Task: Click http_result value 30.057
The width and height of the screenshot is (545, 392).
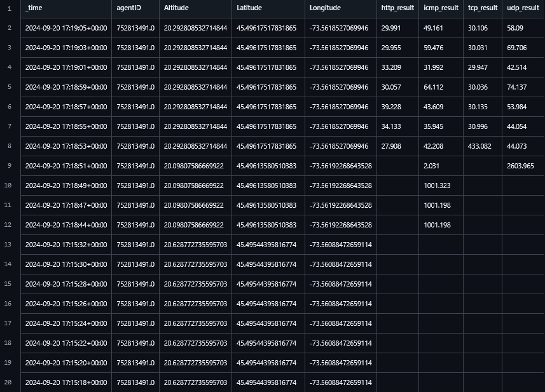Action: (x=391, y=87)
